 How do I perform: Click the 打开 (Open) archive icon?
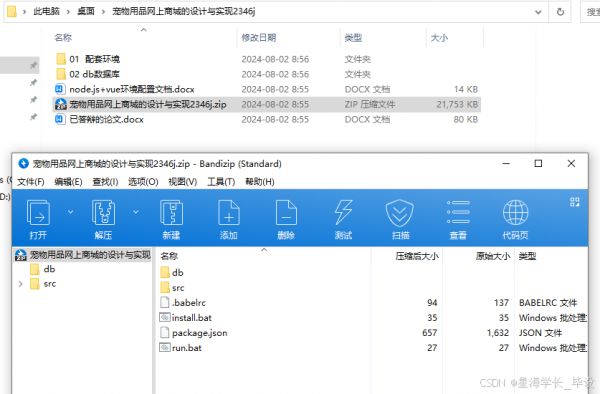click(x=38, y=213)
